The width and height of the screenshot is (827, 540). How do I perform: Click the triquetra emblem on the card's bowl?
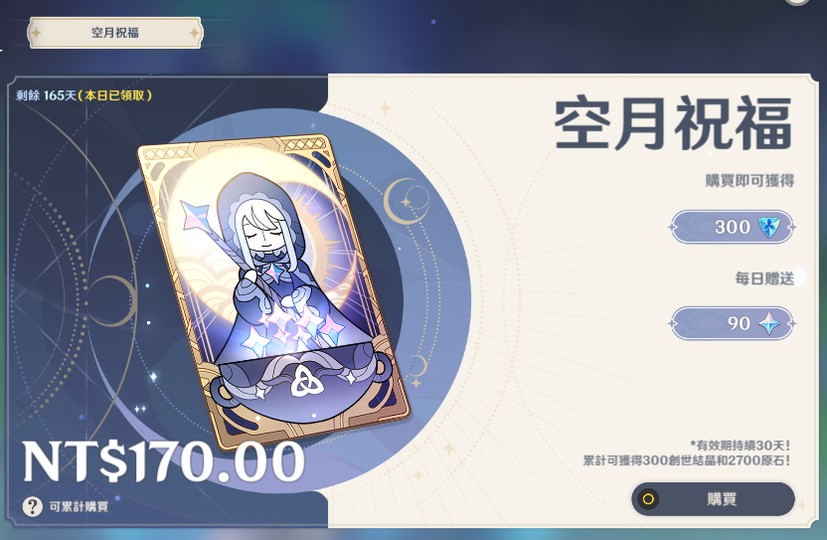(303, 381)
